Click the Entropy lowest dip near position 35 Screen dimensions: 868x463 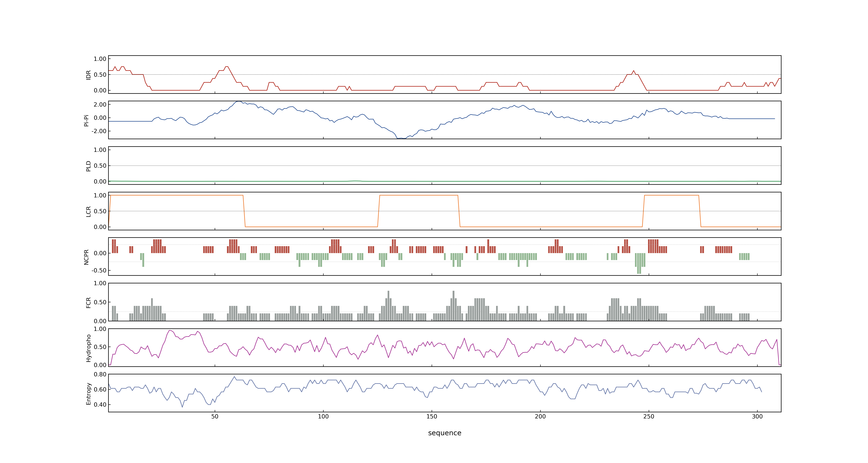[182, 407]
